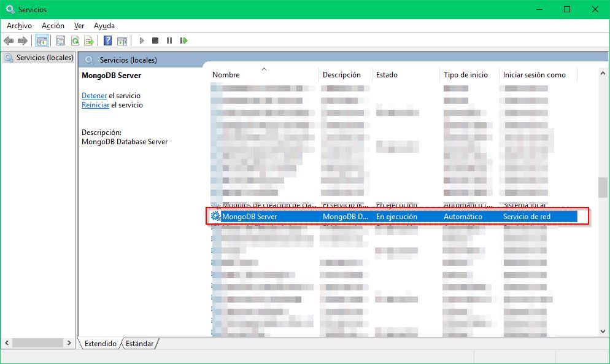Refresh the services list via toolbar icon

75,41
